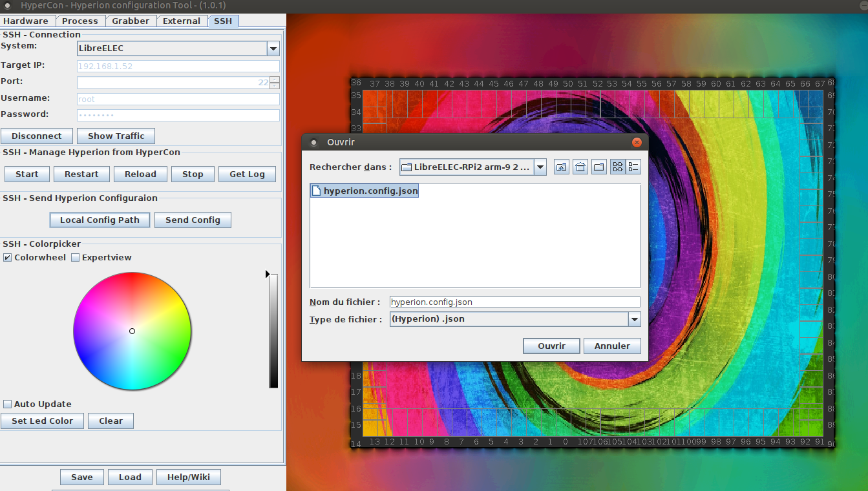Click LED number 60 on top edge
868x491 pixels.
pyautogui.click(x=716, y=83)
